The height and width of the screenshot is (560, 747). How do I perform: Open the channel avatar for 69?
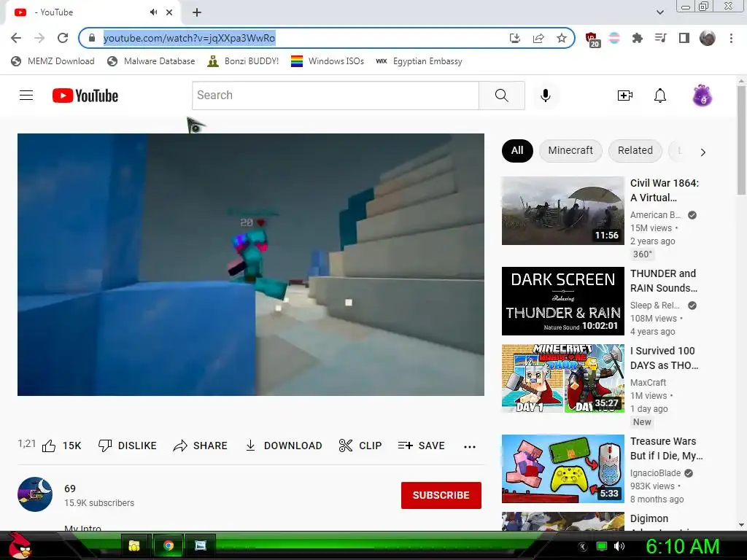click(35, 494)
